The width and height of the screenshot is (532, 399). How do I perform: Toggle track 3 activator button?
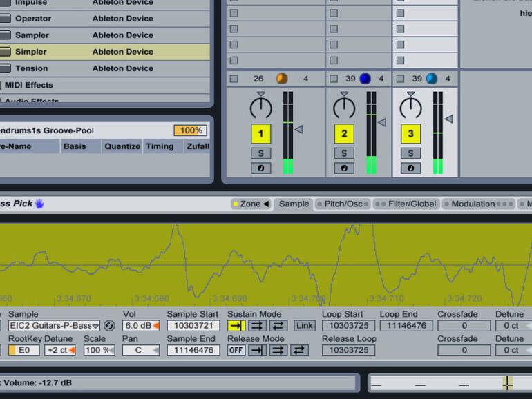tap(410, 134)
